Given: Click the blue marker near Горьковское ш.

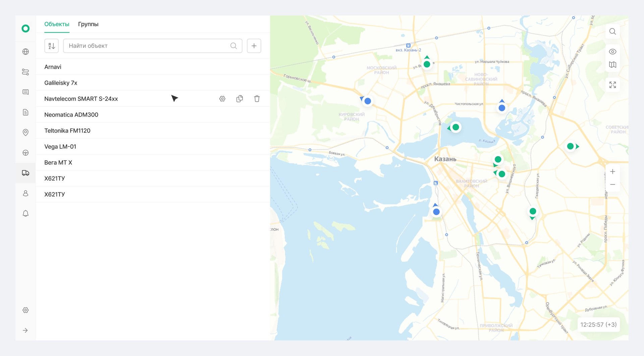Looking at the screenshot, I should pyautogui.click(x=368, y=101).
